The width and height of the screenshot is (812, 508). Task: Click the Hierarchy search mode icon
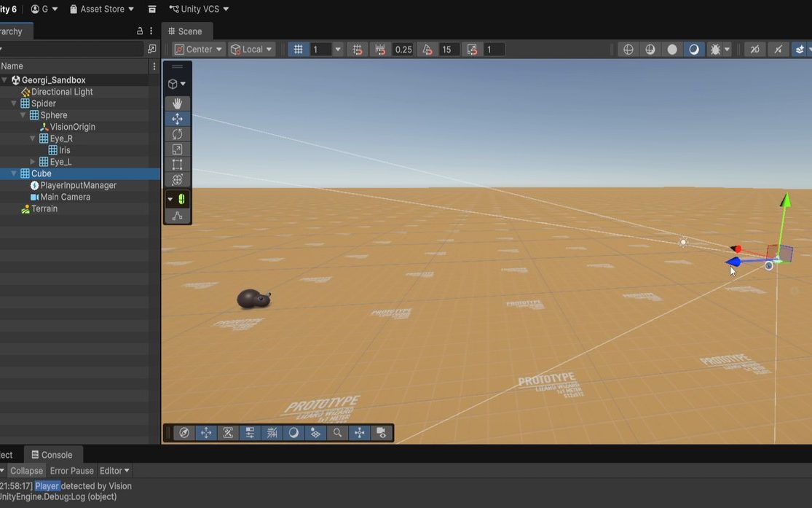tap(151, 49)
